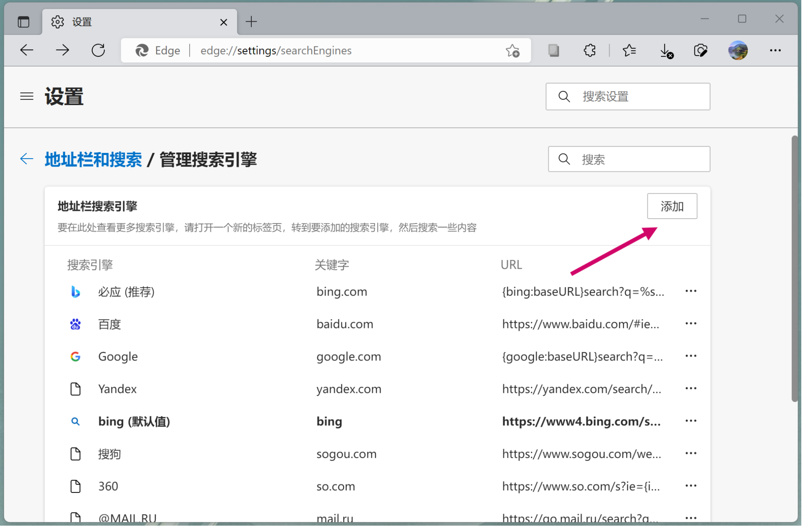Go forward with browser forward arrow

[63, 51]
